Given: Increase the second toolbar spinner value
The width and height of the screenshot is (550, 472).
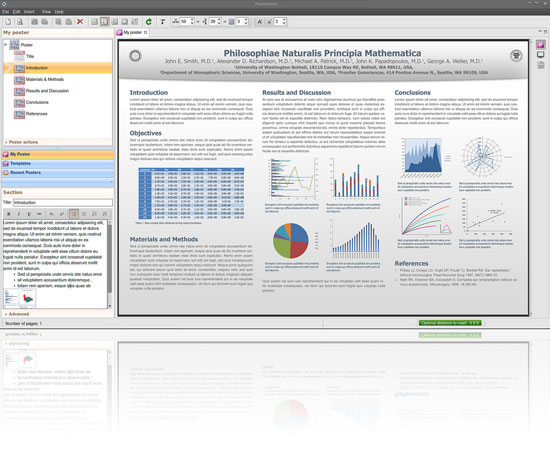Looking at the screenshot, I should coord(219,20).
